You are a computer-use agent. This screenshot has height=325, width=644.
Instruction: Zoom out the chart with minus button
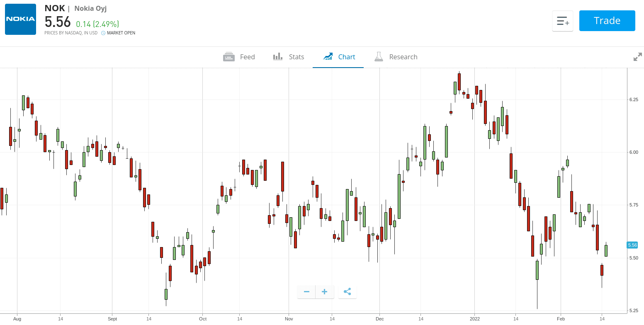(x=306, y=292)
